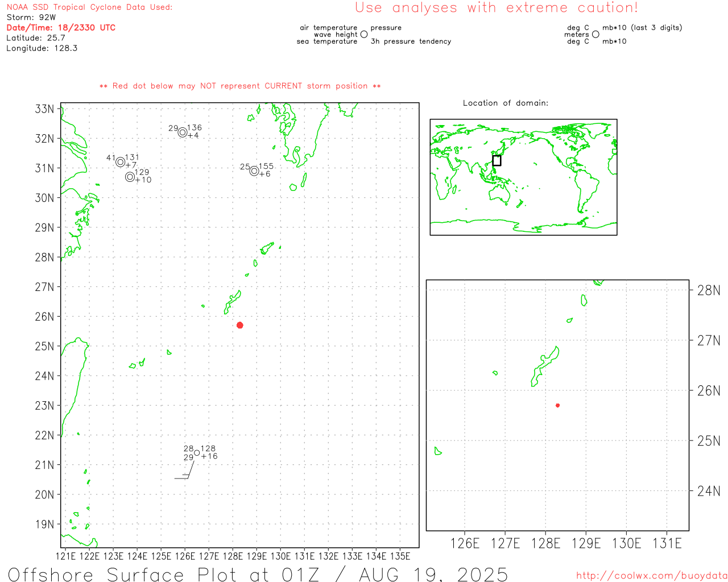728x582 pixels.
Task: Click the buoy station circle labeled 129 +10
Action: tap(130, 177)
